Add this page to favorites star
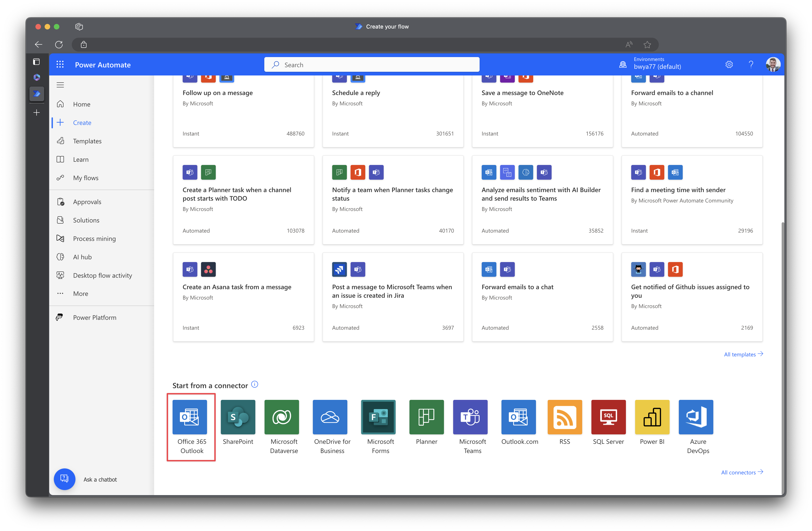 [x=647, y=44]
